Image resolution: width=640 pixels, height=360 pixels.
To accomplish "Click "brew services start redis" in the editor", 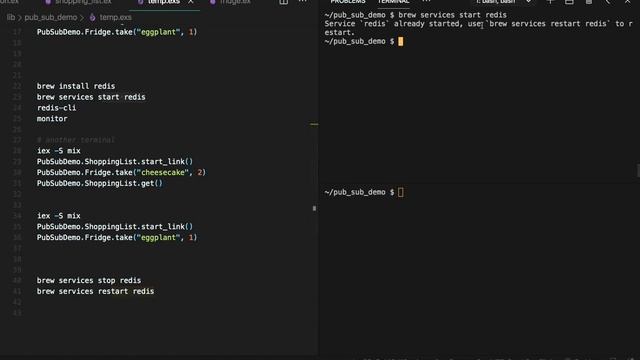I will pos(91,97).
